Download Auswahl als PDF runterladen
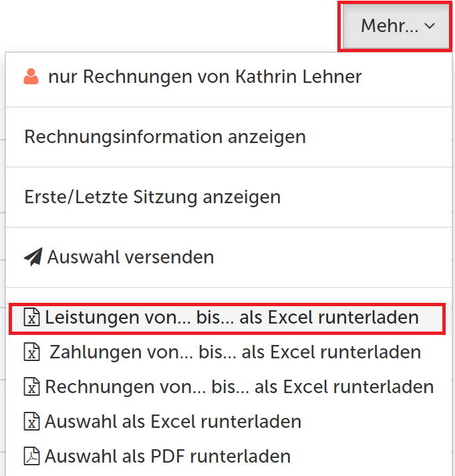 pos(168,457)
